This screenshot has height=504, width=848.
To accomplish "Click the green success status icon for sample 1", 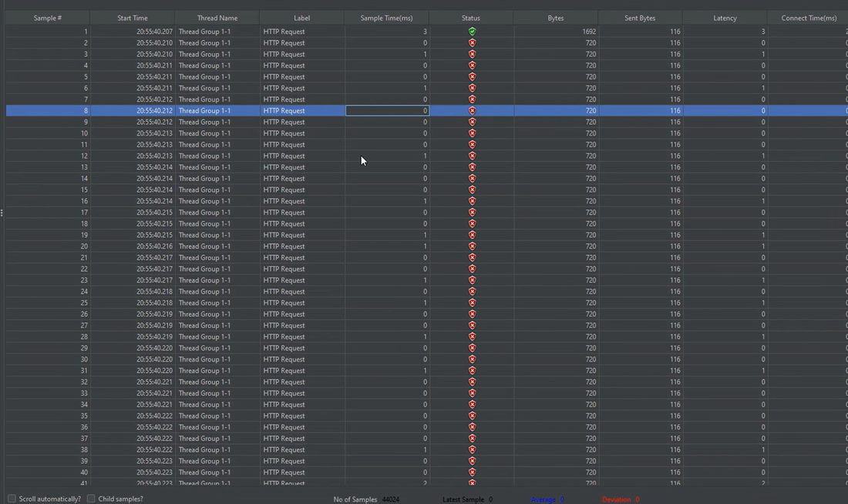I will tap(472, 32).
